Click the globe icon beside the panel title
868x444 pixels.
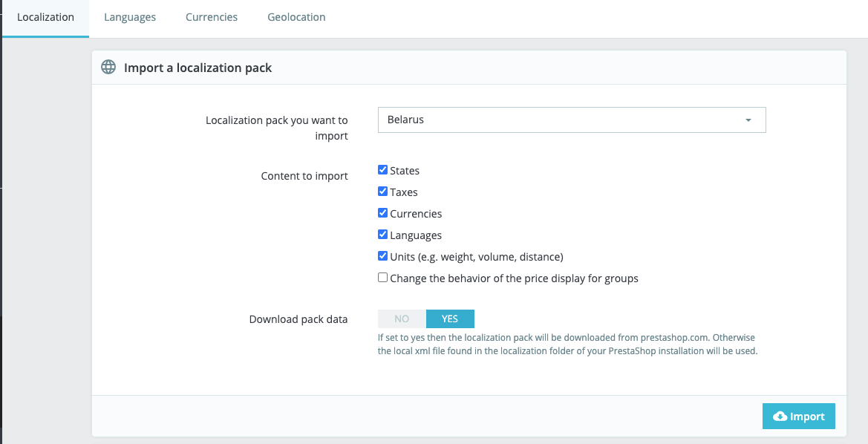pos(108,68)
